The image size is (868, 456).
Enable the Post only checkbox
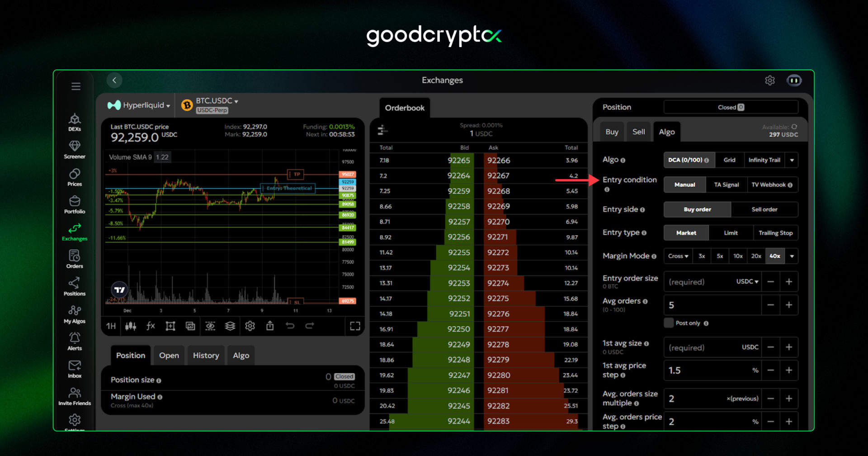click(x=669, y=323)
